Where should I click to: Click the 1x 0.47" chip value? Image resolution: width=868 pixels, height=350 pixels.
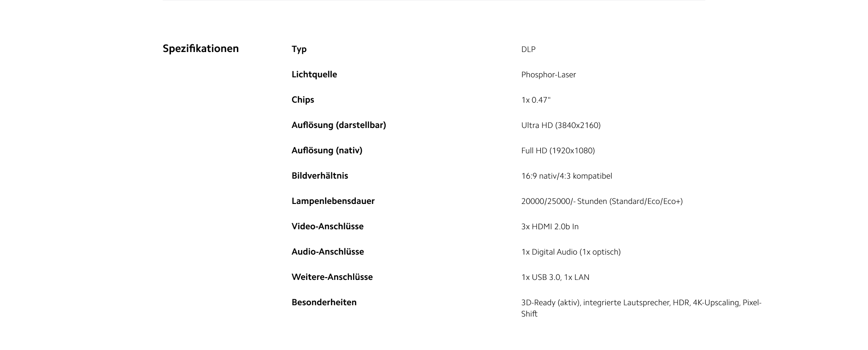(x=536, y=100)
